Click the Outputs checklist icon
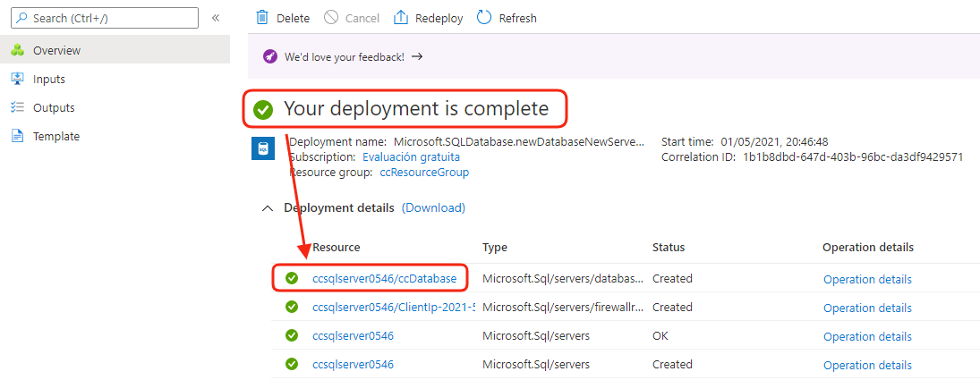The image size is (980, 380). tap(18, 108)
